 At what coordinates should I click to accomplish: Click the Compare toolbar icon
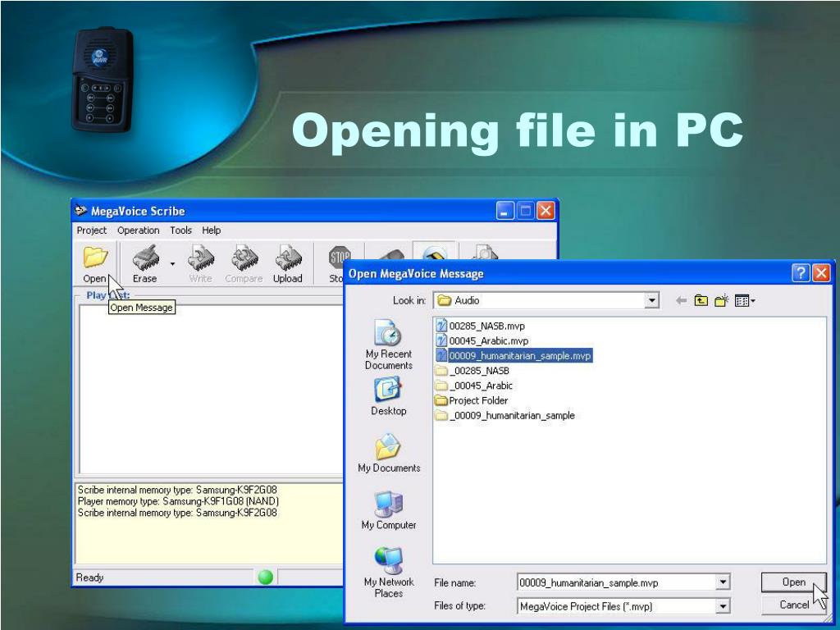coord(244,264)
